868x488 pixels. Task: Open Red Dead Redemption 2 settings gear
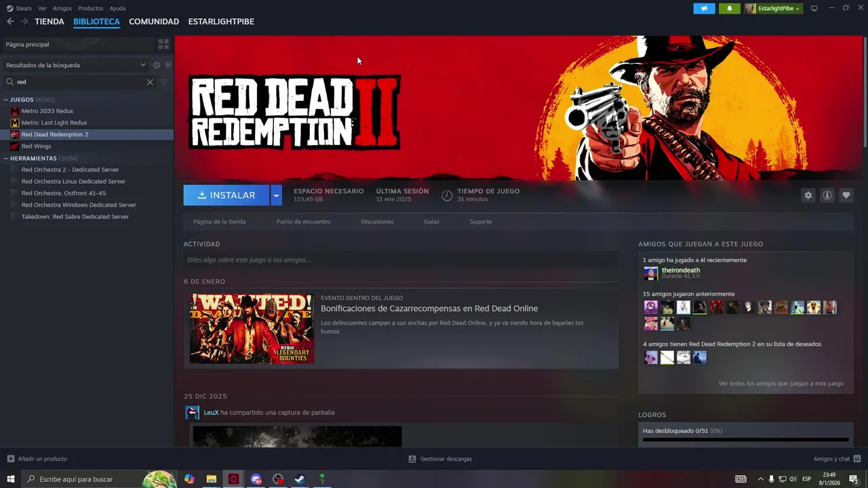pyautogui.click(x=808, y=195)
